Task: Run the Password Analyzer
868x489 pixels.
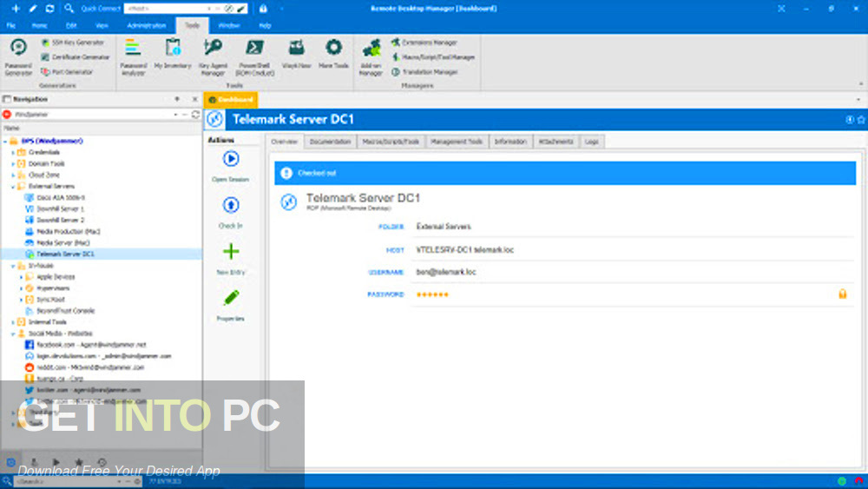Action: click(134, 57)
